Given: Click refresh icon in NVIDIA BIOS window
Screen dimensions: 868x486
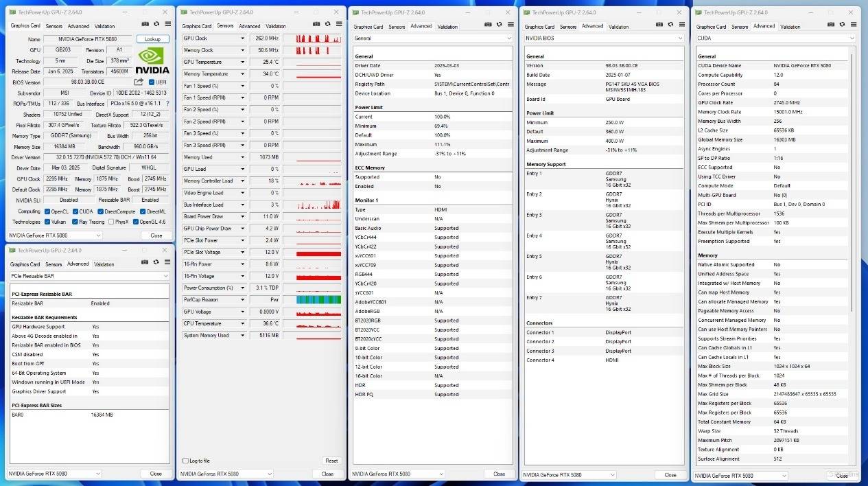Looking at the screenshot, I should (670, 25).
